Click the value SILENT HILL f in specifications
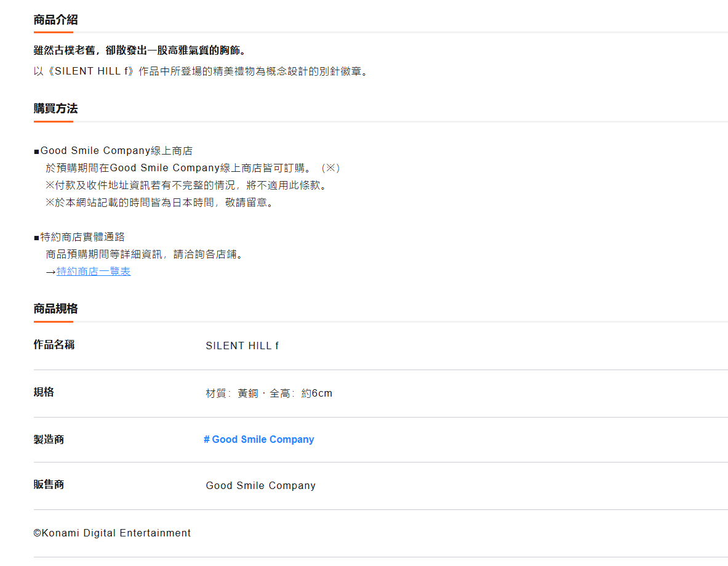This screenshot has height=566, width=728. click(242, 346)
